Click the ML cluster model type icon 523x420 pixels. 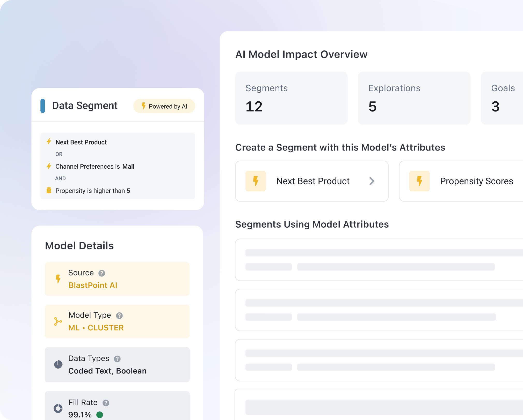click(x=58, y=321)
